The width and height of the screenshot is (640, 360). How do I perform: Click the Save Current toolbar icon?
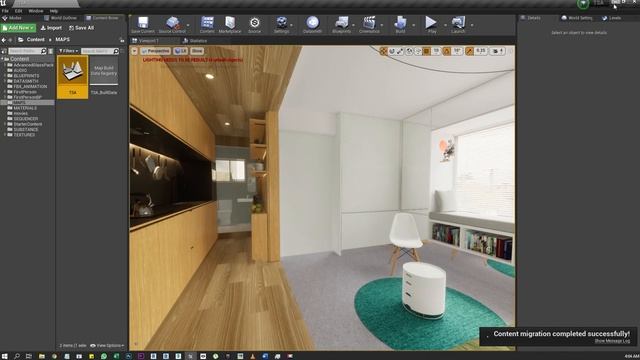(x=142, y=24)
